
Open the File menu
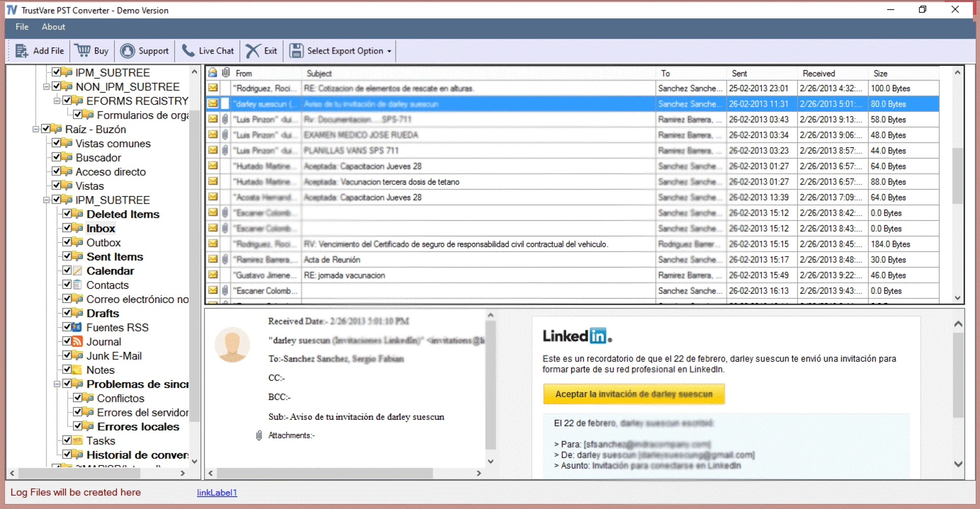(x=21, y=27)
